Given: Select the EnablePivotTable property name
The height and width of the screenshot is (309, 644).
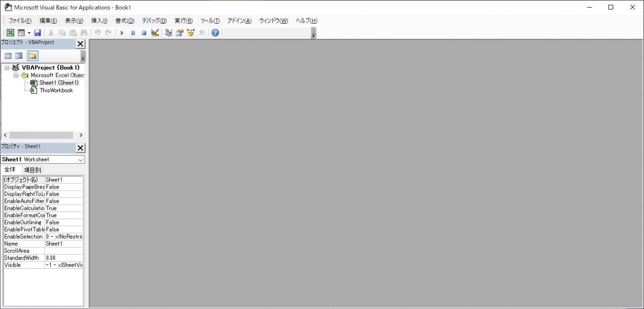Looking at the screenshot, I should (24, 229).
